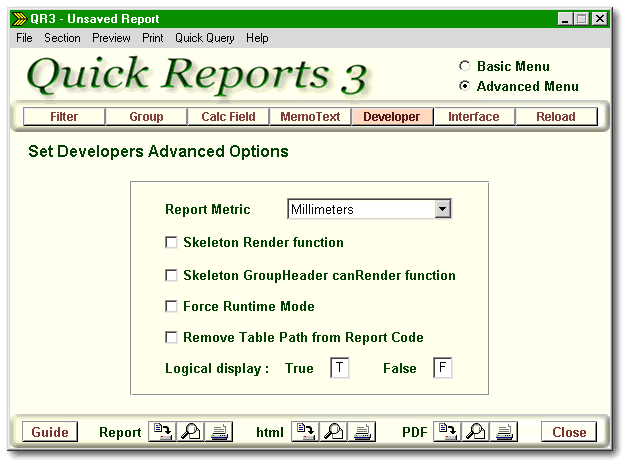Viewport: 628px width, 466px height.
Task: Click the QR3 title bar app icon
Action: [x=19, y=19]
